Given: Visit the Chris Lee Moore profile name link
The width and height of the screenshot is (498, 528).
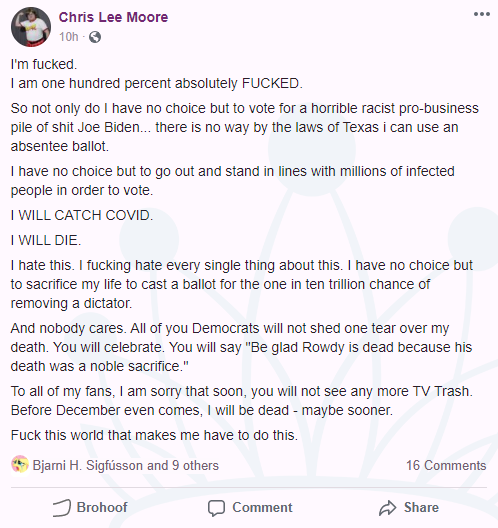Looking at the screenshot, I should point(113,17).
